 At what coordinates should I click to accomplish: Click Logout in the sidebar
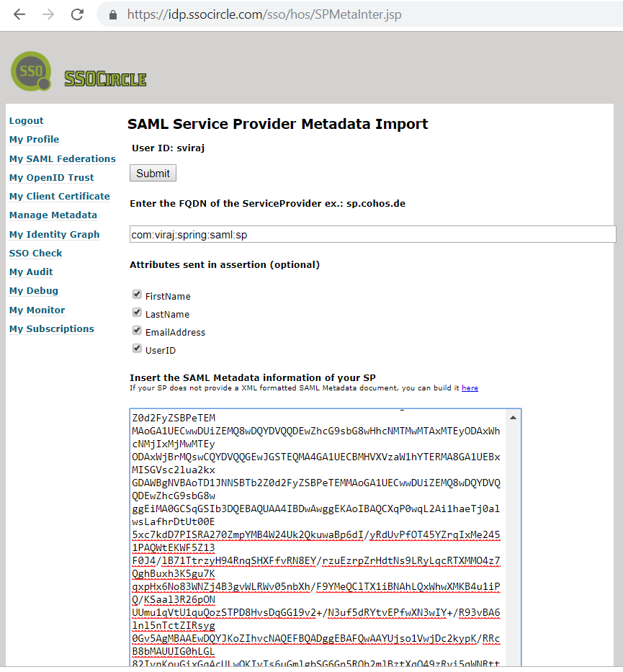click(26, 120)
